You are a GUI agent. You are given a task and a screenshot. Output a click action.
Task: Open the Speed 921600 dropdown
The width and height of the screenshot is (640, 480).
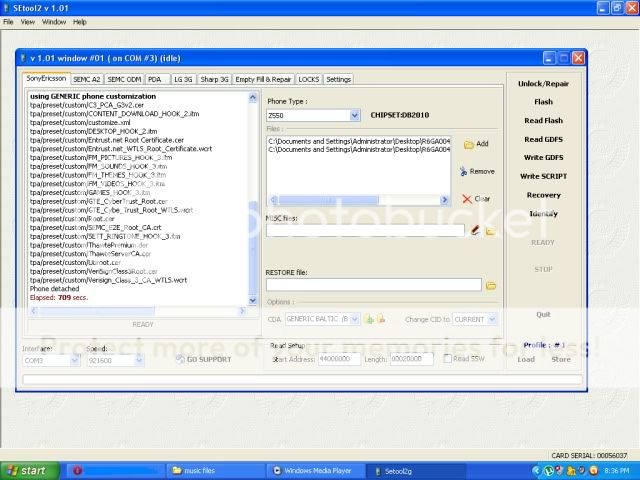pyautogui.click(x=139, y=360)
